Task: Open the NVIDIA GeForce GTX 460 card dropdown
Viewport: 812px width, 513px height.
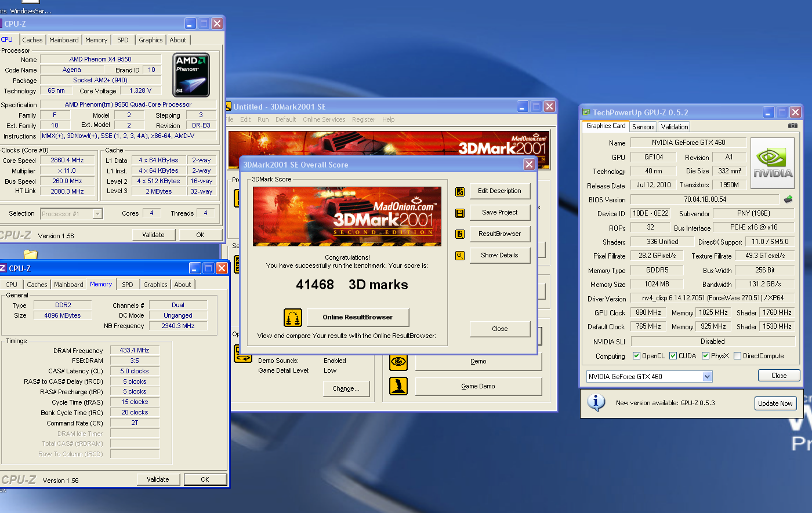Action: coord(707,377)
